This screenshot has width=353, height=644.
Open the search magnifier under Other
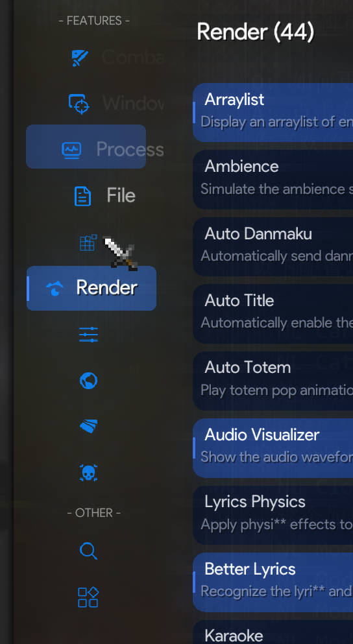(88, 551)
